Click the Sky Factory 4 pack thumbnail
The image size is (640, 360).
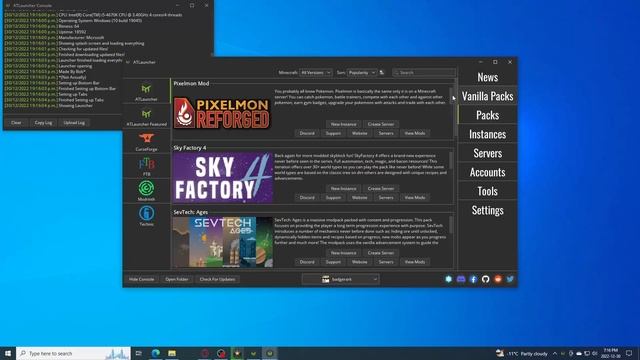point(222,178)
